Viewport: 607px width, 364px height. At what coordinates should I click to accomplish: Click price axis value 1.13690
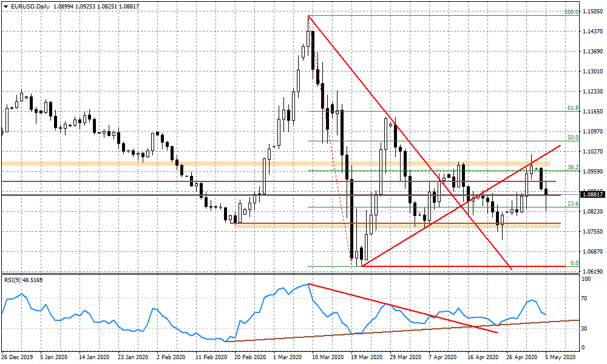(x=592, y=52)
